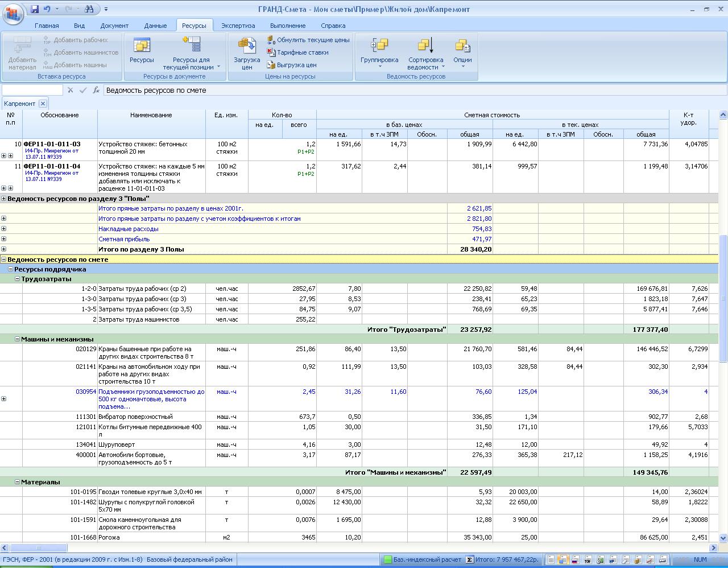Click the Russian flag icon in status bar
Viewport: 728px width, 568px height.
coord(576,560)
